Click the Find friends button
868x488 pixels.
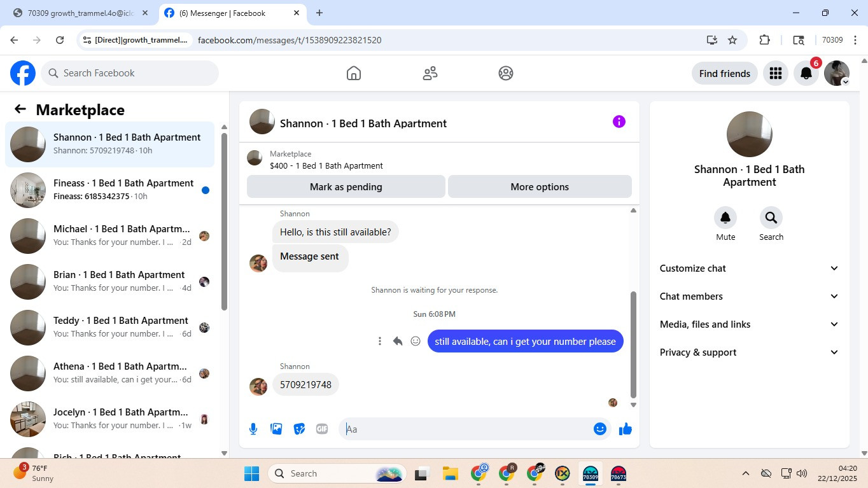click(725, 73)
